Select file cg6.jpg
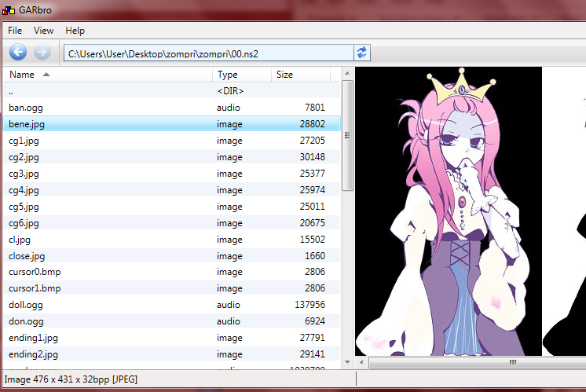The width and height of the screenshot is (586, 392). pos(172,223)
